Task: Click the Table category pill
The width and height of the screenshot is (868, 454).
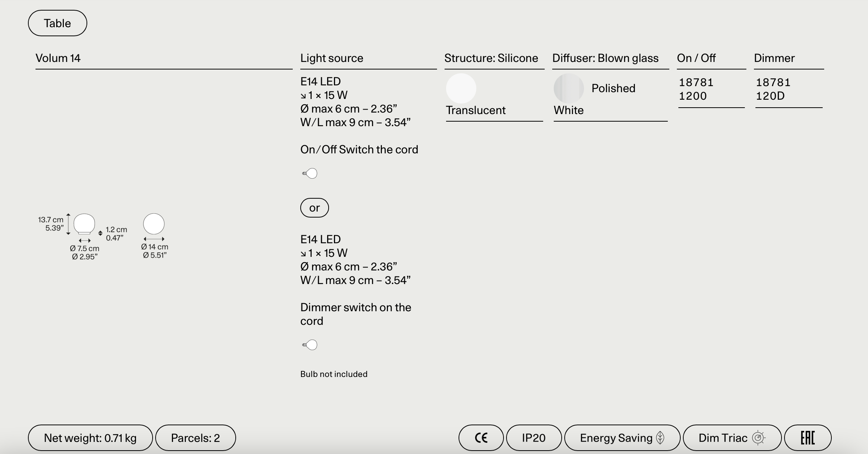Action: [57, 23]
